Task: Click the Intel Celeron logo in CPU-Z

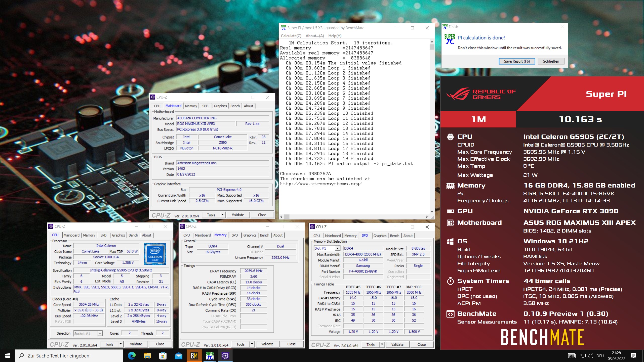Action: tap(155, 254)
